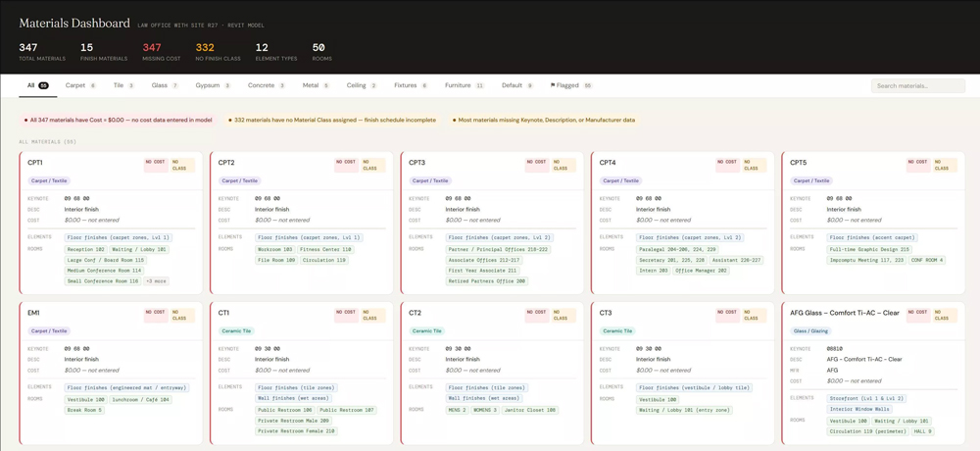Select the Janitor Closet 108 chip
Image resolution: width=980 pixels, height=451 pixels.
(x=530, y=410)
